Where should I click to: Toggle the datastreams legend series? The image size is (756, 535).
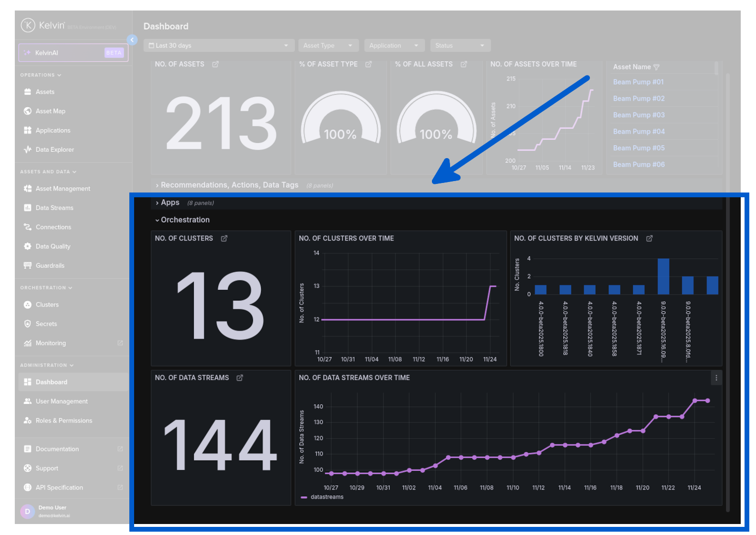pyautogui.click(x=326, y=497)
